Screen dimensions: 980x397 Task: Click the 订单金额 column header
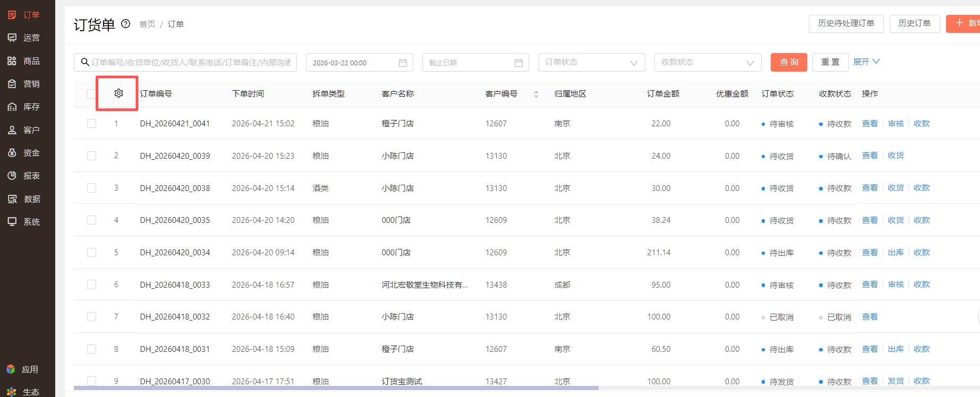[x=663, y=93]
